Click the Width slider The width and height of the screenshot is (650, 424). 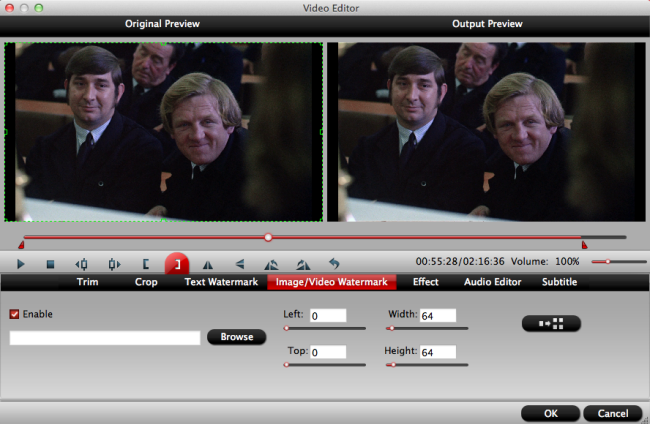[427, 328]
